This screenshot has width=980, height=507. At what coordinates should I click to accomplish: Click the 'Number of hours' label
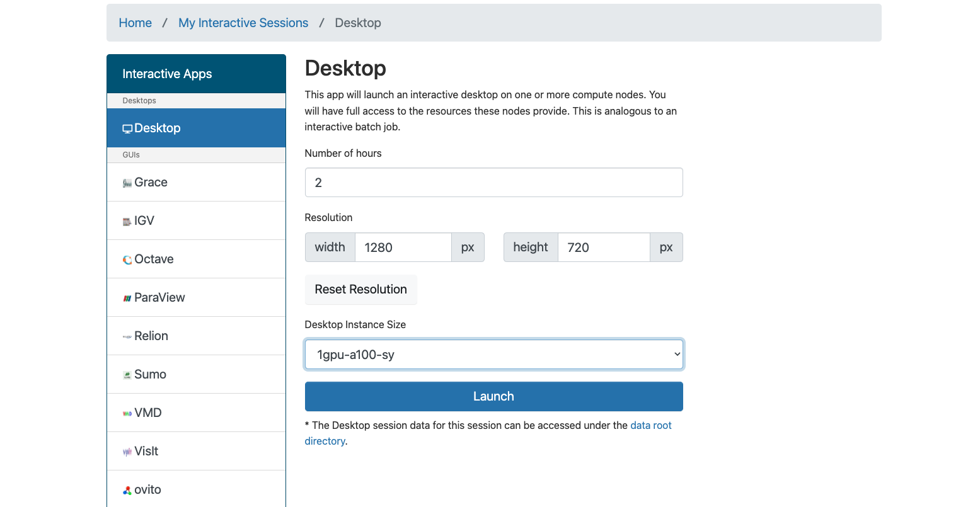pos(343,153)
